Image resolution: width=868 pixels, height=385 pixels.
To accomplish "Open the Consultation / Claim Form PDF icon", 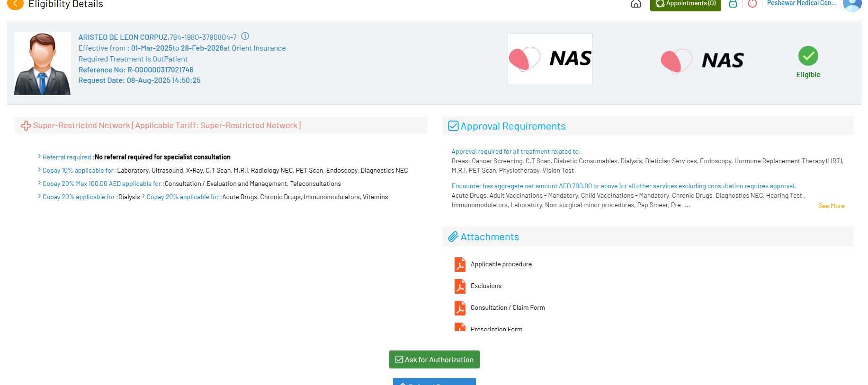I will click(460, 308).
